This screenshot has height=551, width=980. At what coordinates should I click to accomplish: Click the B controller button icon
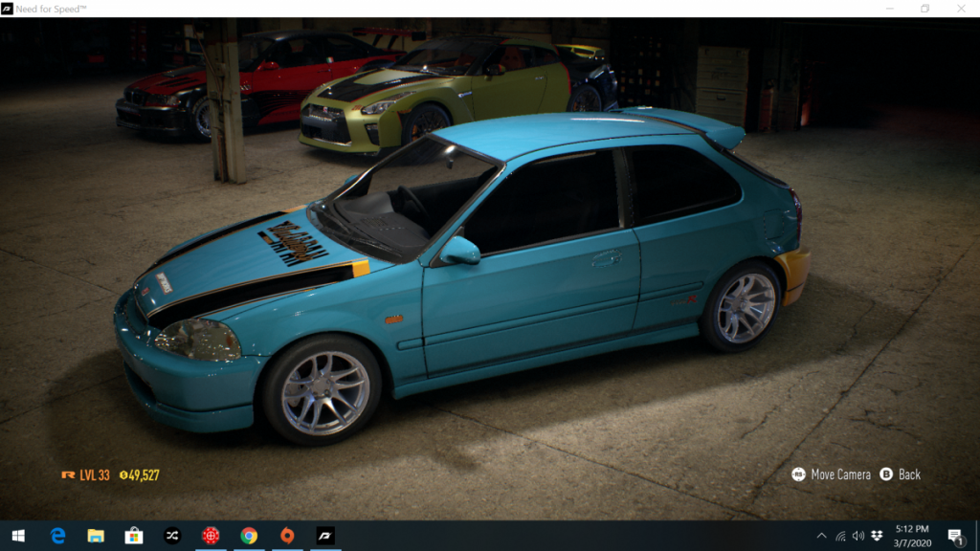(x=886, y=474)
